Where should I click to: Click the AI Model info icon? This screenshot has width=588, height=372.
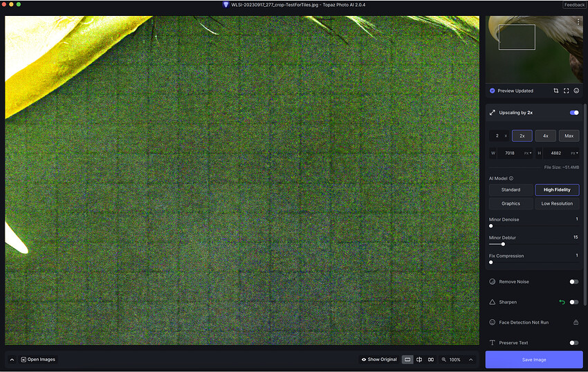point(511,178)
